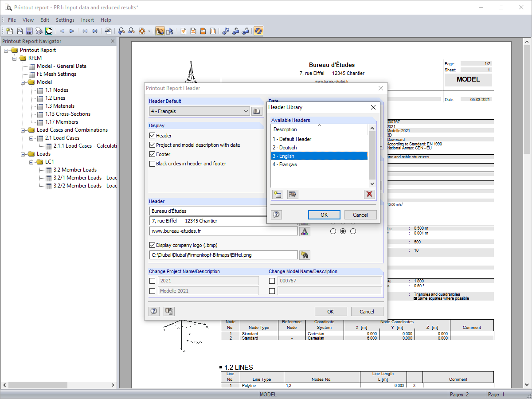This screenshot has height=399, width=532.
Task: Open the header font color picker
Action: point(305,231)
